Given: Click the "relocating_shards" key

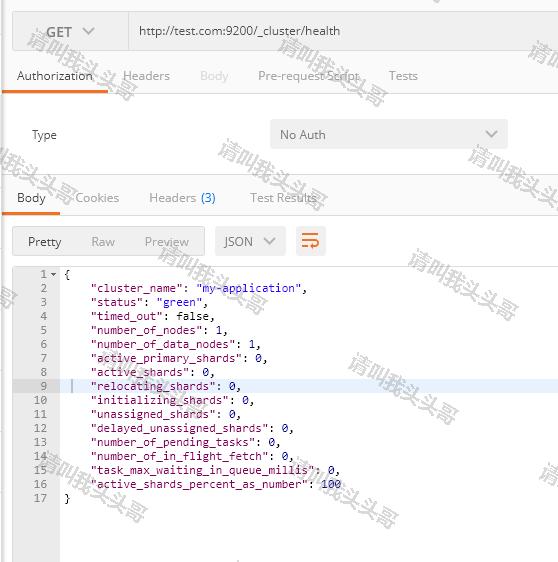Looking at the screenshot, I should pyautogui.click(x=153, y=386).
